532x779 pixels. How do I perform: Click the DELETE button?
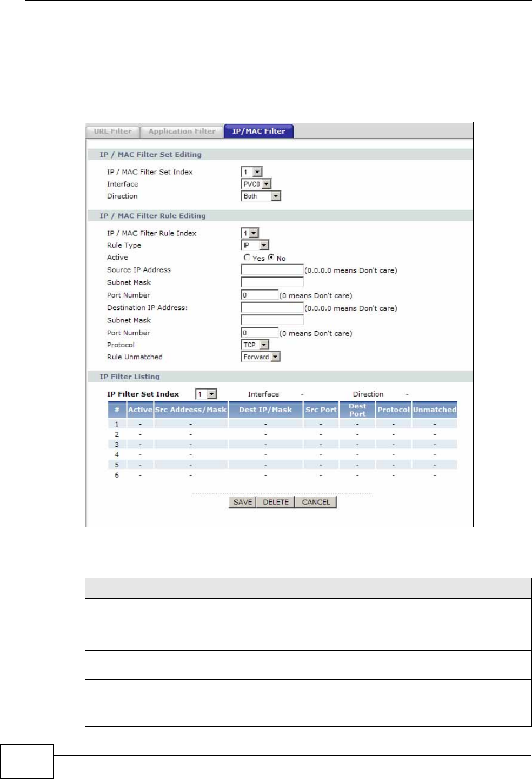[x=276, y=502]
